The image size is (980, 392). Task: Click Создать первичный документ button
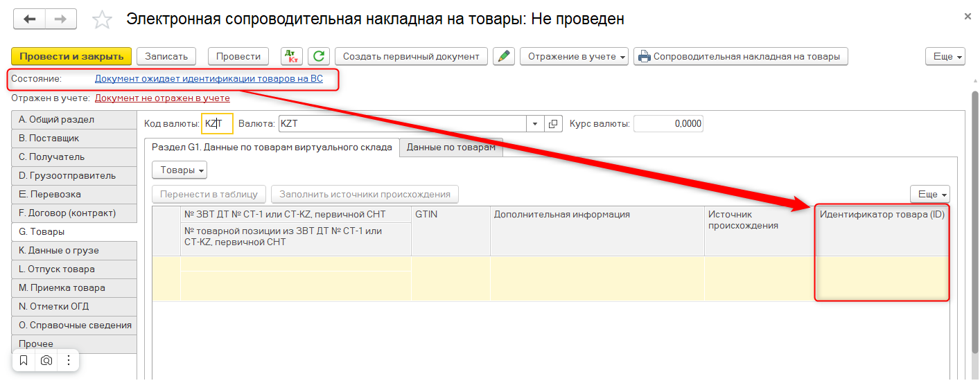point(411,56)
